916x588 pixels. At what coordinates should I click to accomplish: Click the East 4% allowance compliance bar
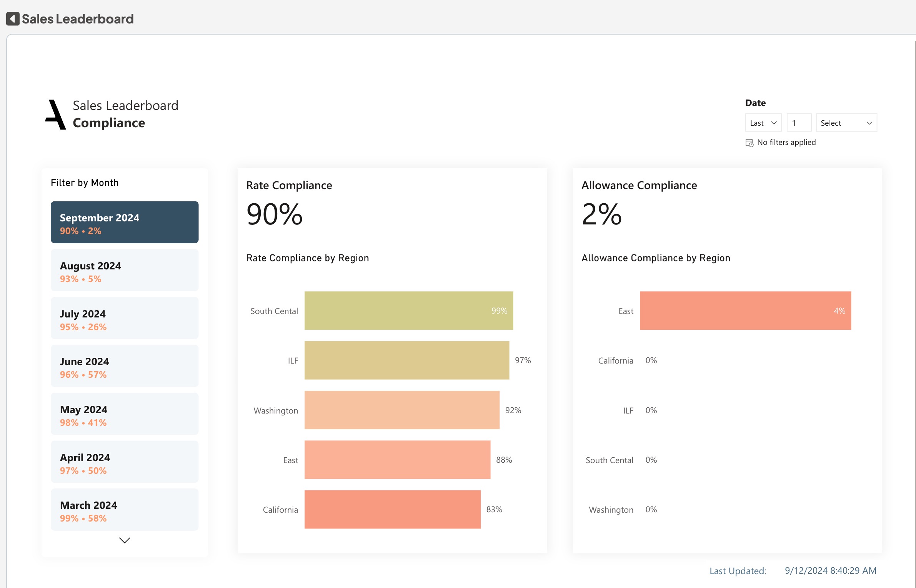click(x=745, y=311)
